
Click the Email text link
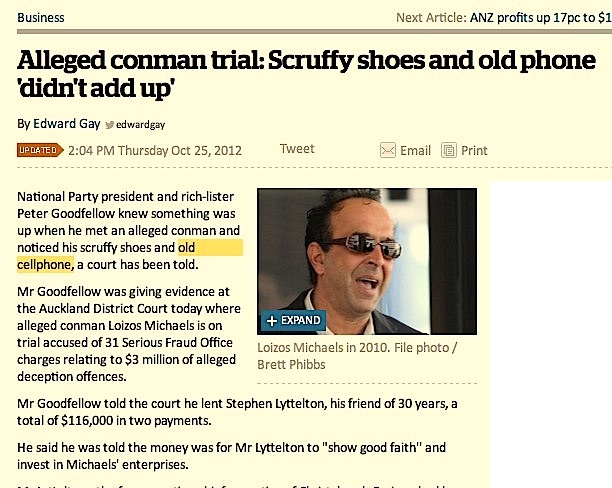point(415,150)
